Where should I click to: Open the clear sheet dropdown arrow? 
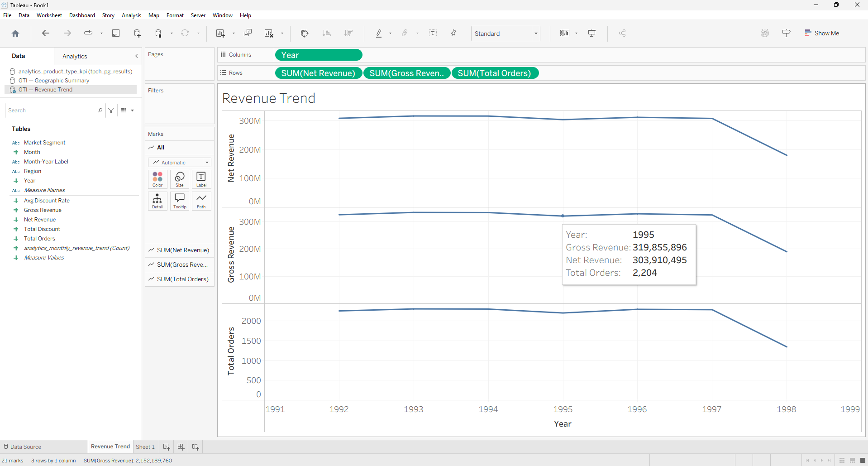click(282, 33)
